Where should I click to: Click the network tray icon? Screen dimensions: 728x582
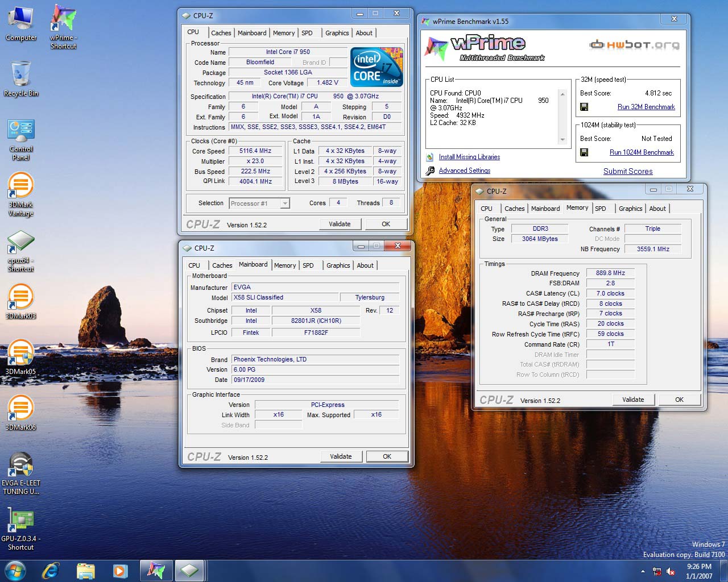(657, 571)
